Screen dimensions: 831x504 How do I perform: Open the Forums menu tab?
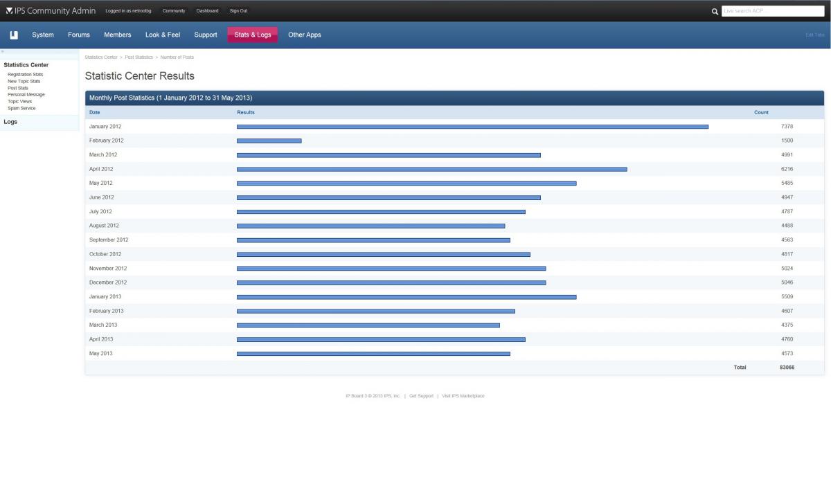click(x=79, y=35)
